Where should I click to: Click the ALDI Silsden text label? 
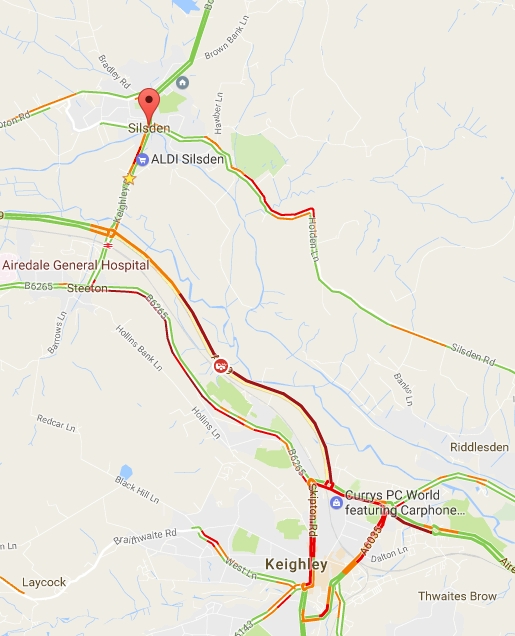[187, 159]
